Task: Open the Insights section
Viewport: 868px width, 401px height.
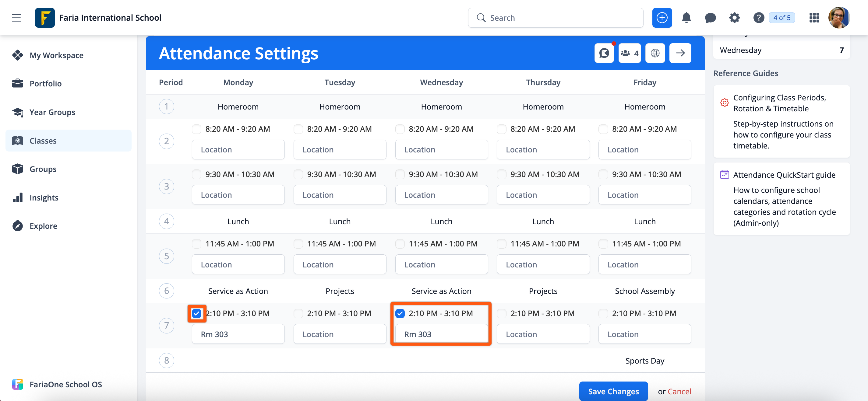Action: coord(44,198)
